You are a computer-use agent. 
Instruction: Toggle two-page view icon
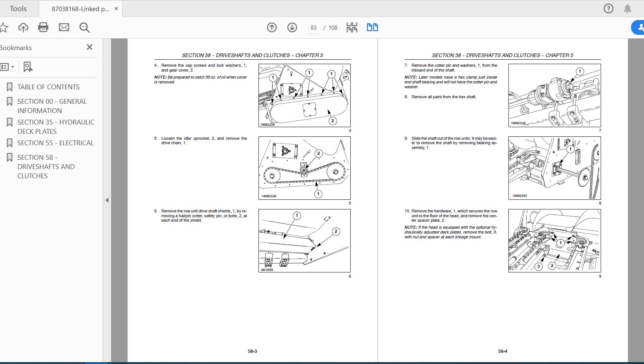[373, 27]
